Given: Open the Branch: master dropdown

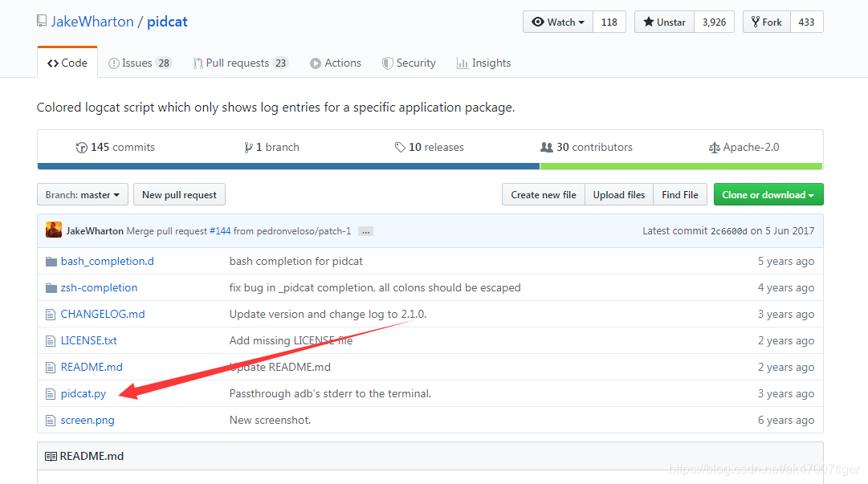Looking at the screenshot, I should 83,195.
